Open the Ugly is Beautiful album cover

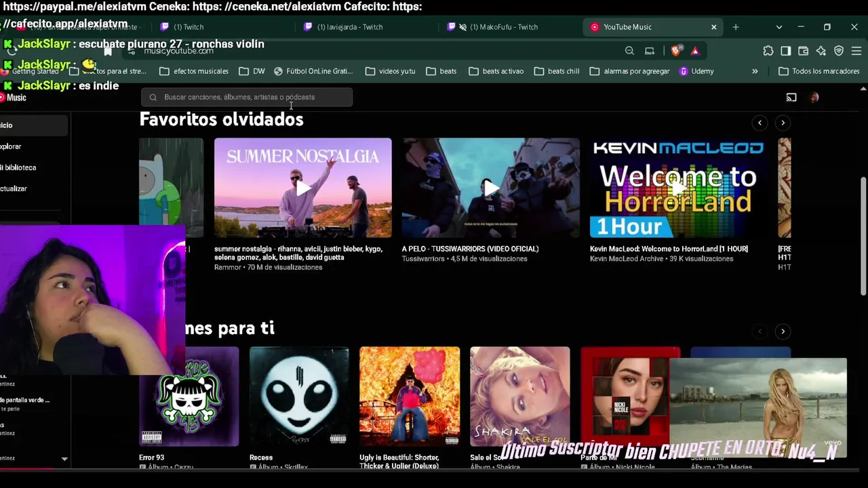[410, 396]
